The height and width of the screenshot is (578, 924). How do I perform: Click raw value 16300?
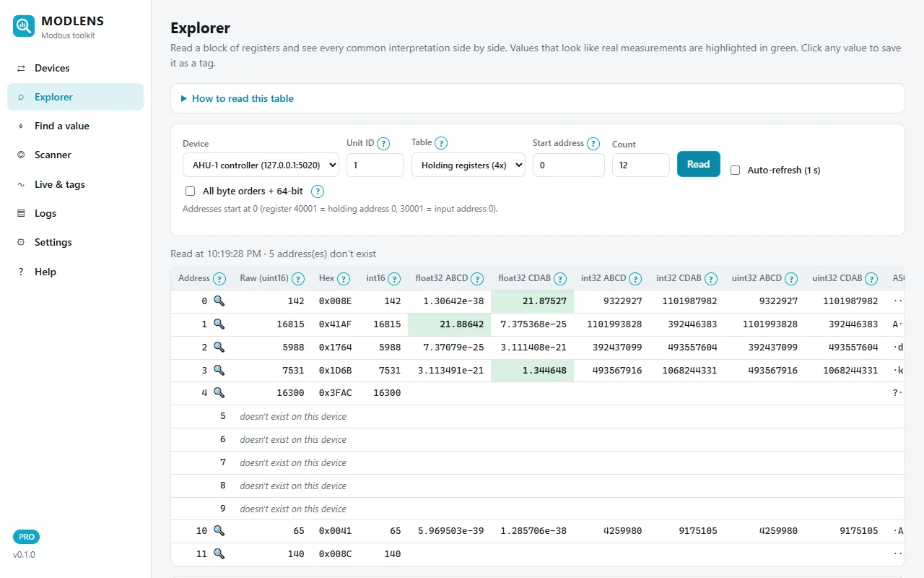click(x=290, y=393)
